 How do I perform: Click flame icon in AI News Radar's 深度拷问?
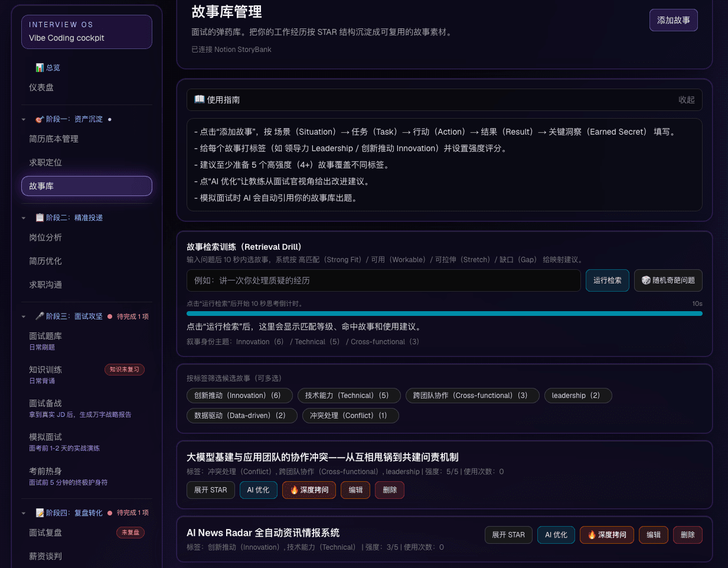click(592, 535)
